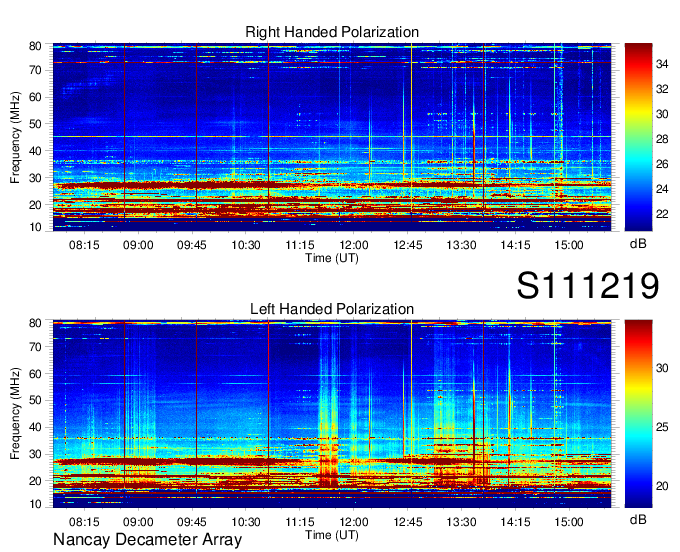
Task: Click 13:30 tick under Left Handed plot
Action: (461, 522)
